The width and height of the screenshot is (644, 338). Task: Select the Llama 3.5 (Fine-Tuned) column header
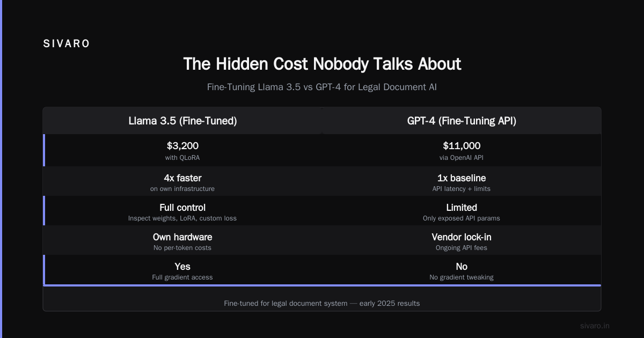coord(182,121)
